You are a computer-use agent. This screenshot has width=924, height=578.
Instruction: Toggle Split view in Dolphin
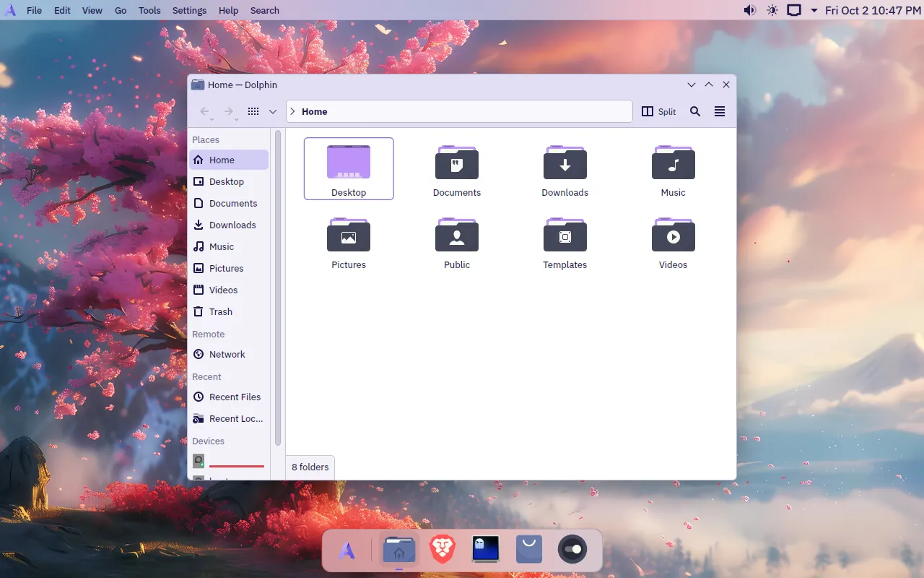pos(659,111)
